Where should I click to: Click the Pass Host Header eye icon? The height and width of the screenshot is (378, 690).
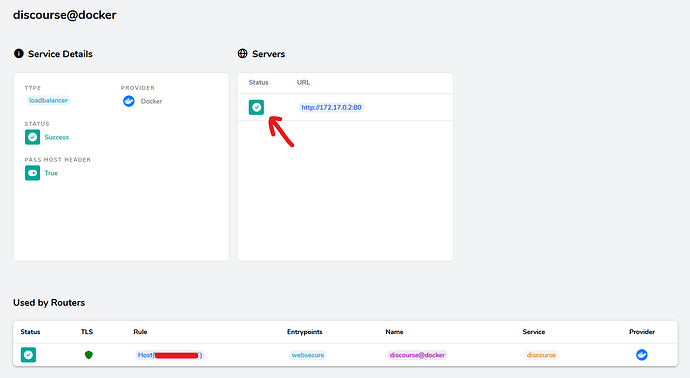(x=33, y=173)
